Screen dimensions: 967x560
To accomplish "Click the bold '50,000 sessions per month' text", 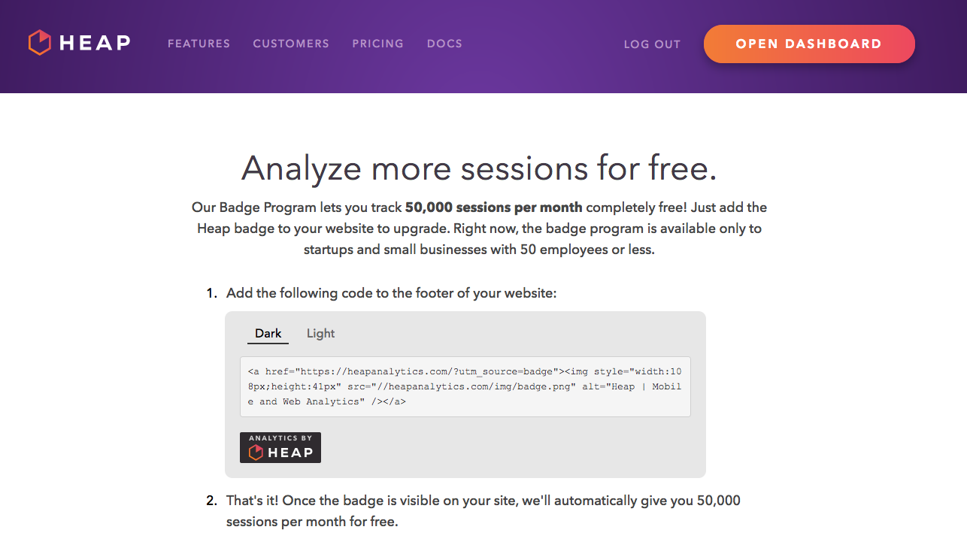I will point(494,207).
